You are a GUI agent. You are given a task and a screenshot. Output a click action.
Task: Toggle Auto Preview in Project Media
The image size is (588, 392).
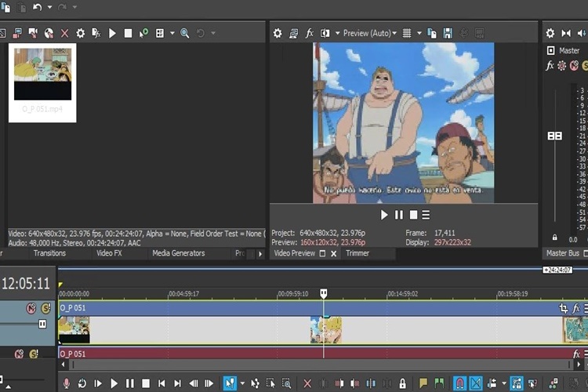click(x=143, y=34)
